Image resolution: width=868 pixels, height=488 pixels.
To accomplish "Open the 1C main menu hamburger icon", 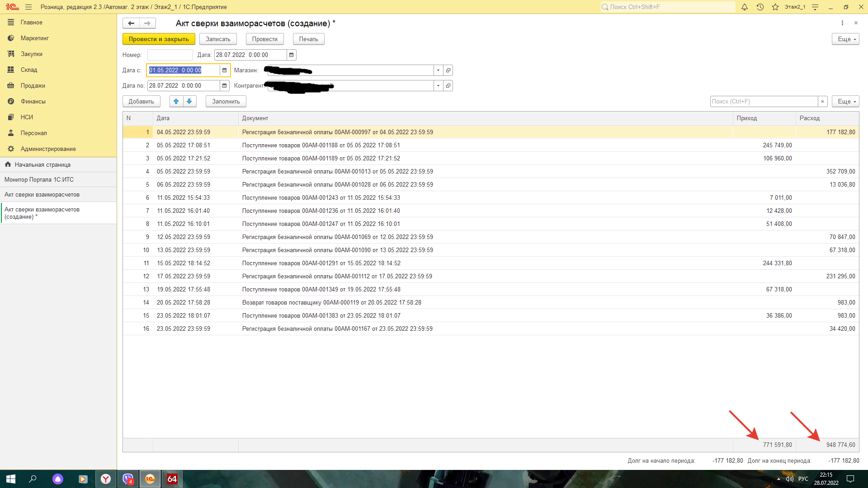I will pyautogui.click(x=28, y=7).
